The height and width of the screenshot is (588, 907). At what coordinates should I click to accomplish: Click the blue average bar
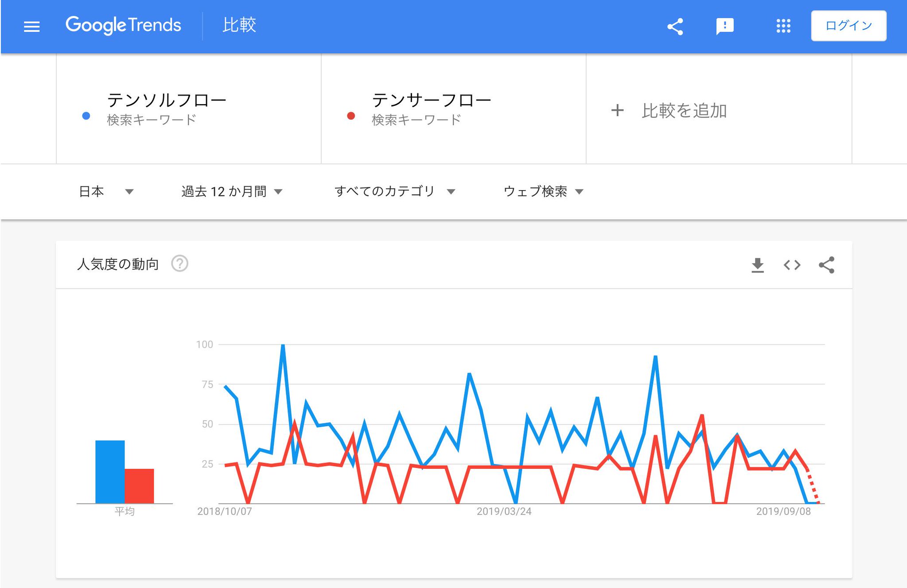(110, 472)
